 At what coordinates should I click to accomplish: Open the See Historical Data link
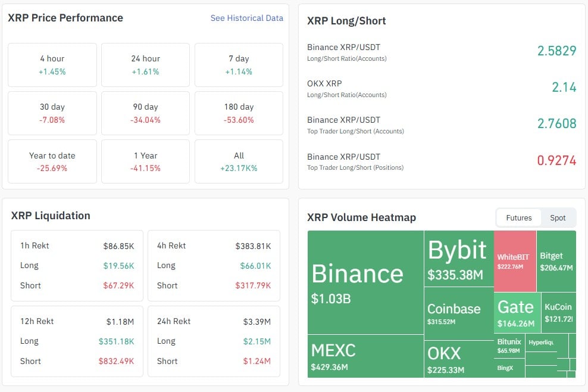[246, 18]
